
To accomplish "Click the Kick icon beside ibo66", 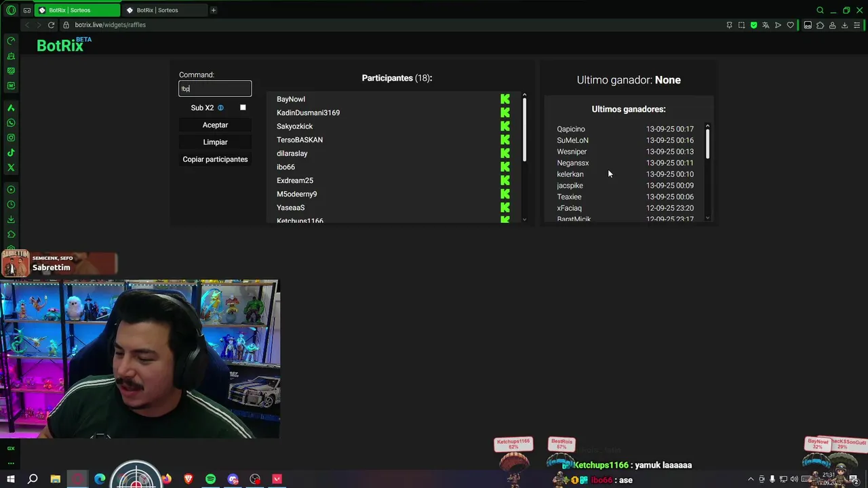I will click(505, 167).
